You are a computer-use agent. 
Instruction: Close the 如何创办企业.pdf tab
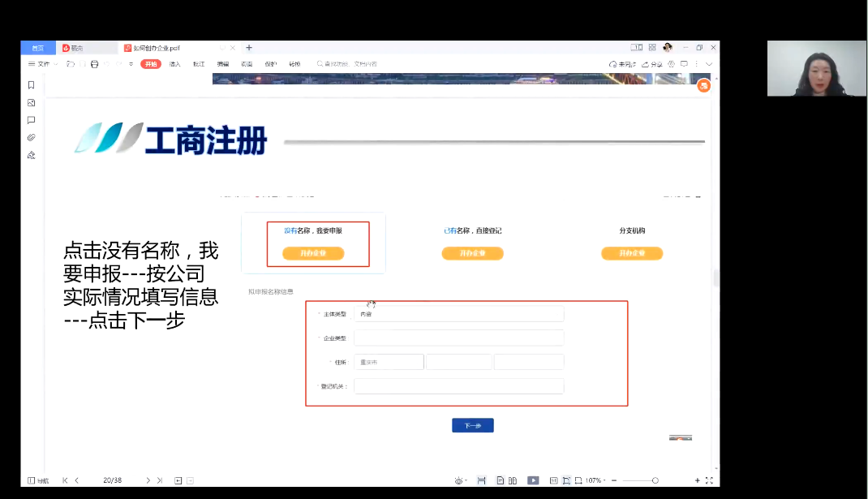pyautogui.click(x=233, y=48)
